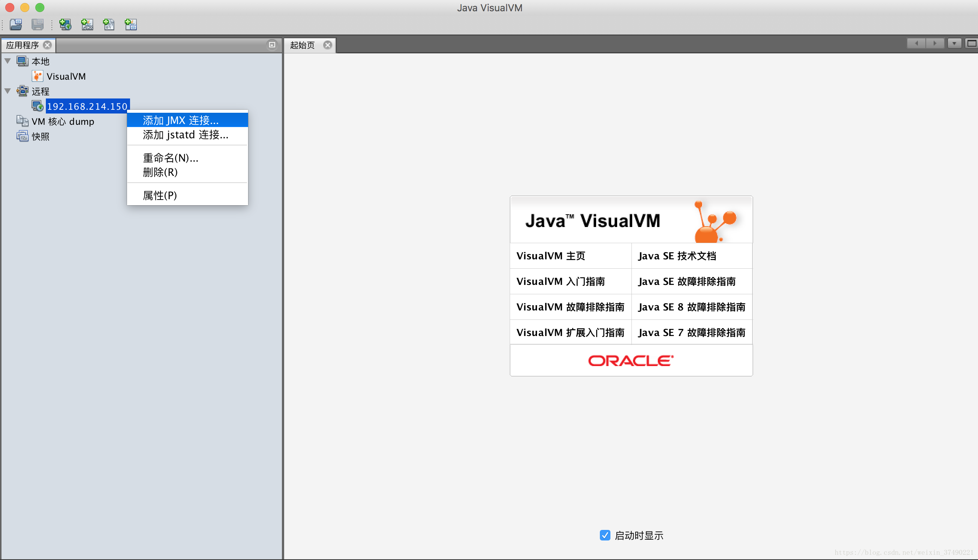
Task: Open the Java SE 8 故障排除指南 link
Action: [692, 307]
